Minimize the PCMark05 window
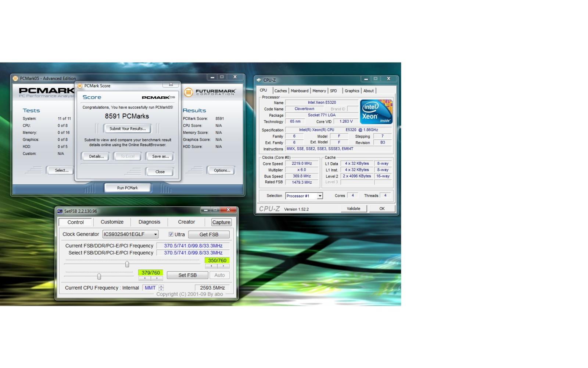Image resolution: width=588 pixels, height=368 pixels. pyautogui.click(x=212, y=77)
